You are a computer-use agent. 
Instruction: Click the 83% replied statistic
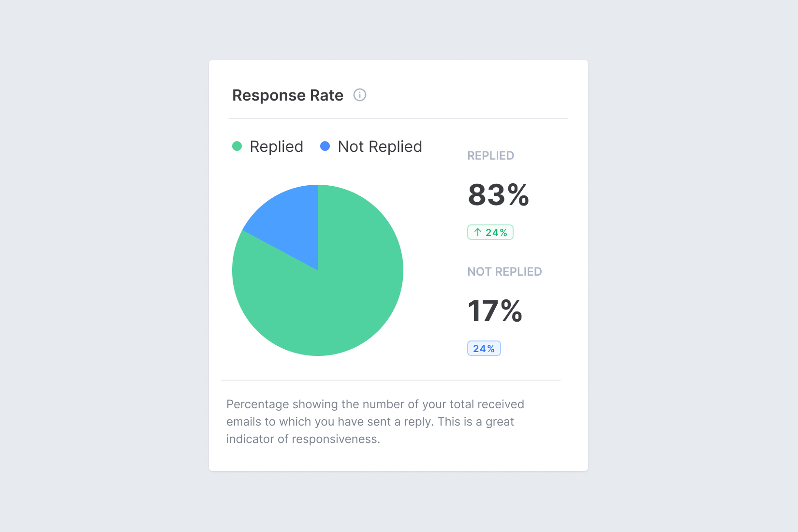click(x=498, y=196)
